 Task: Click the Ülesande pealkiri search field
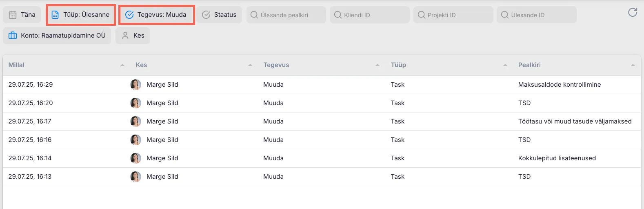point(286,15)
